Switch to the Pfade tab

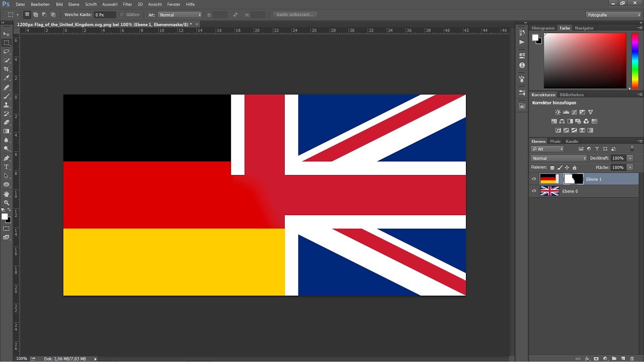pos(555,141)
